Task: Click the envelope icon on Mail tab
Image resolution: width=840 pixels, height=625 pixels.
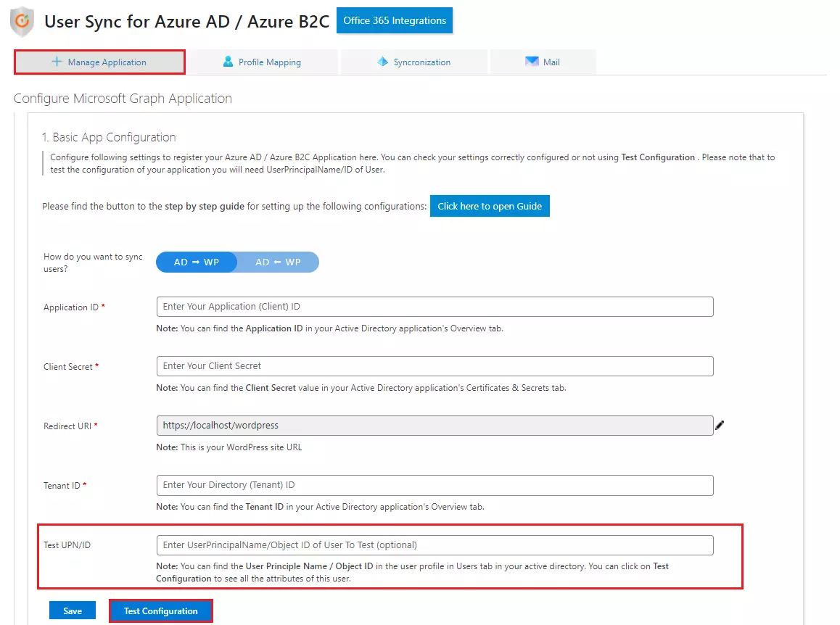Action: (x=532, y=61)
